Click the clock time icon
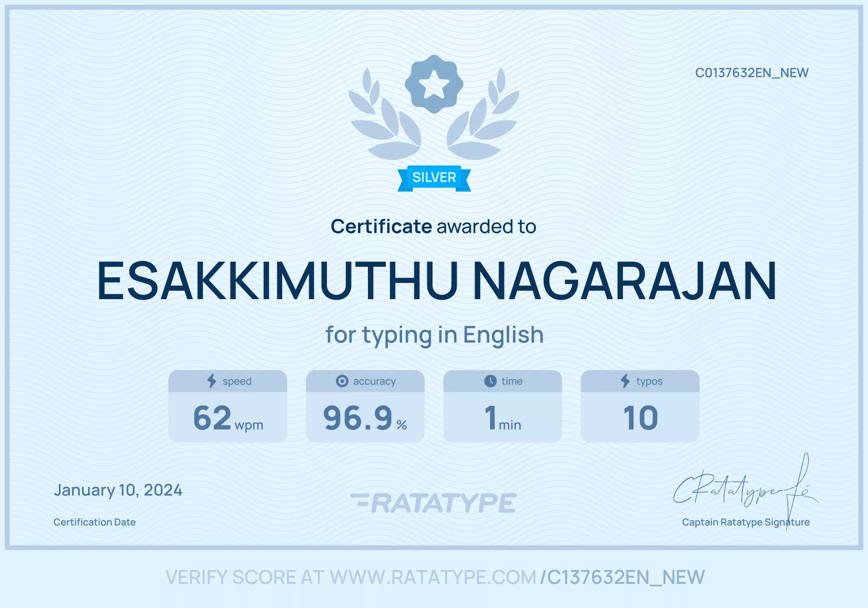Image resolution: width=868 pixels, height=608 pixels. 490,381
